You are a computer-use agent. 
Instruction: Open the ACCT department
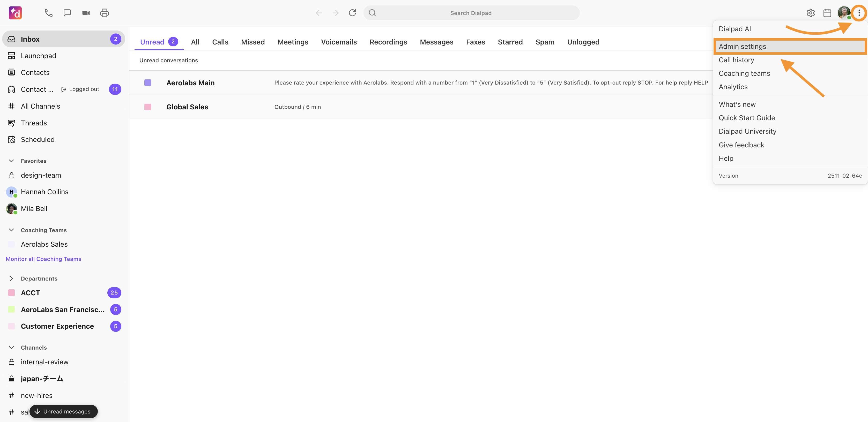(63, 293)
